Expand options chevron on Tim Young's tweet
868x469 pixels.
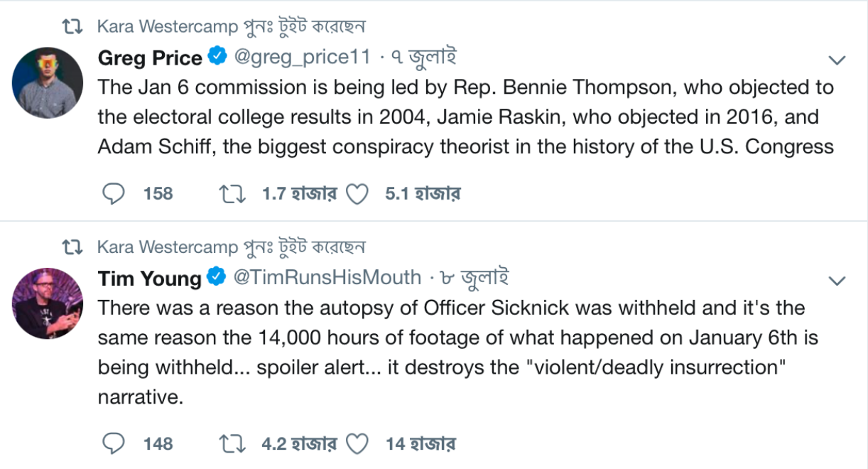click(x=838, y=280)
